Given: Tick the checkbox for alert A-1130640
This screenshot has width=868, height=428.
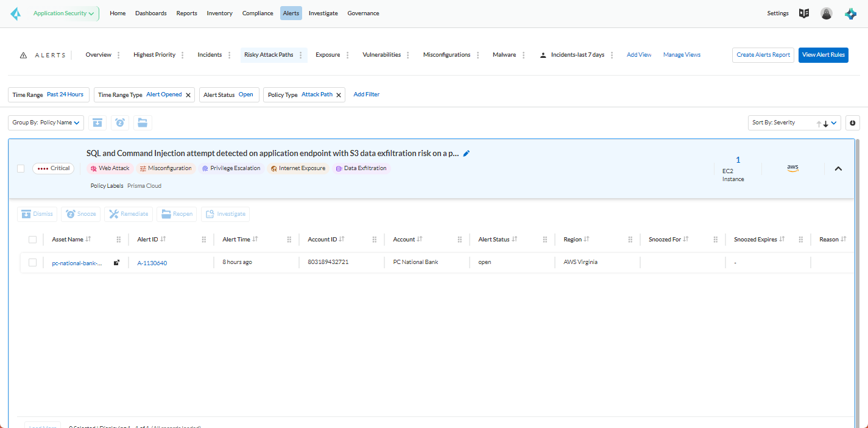Looking at the screenshot, I should coord(33,263).
